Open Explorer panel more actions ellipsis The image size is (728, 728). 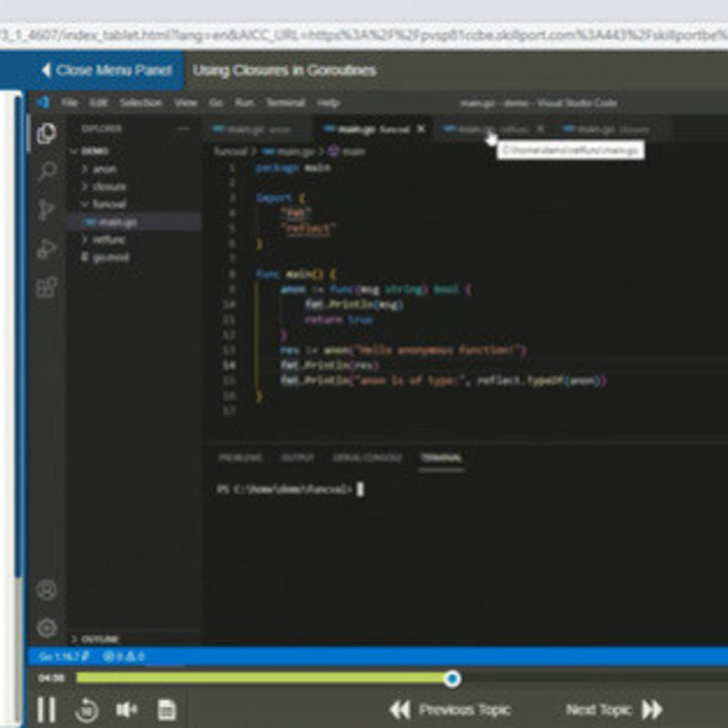click(184, 128)
